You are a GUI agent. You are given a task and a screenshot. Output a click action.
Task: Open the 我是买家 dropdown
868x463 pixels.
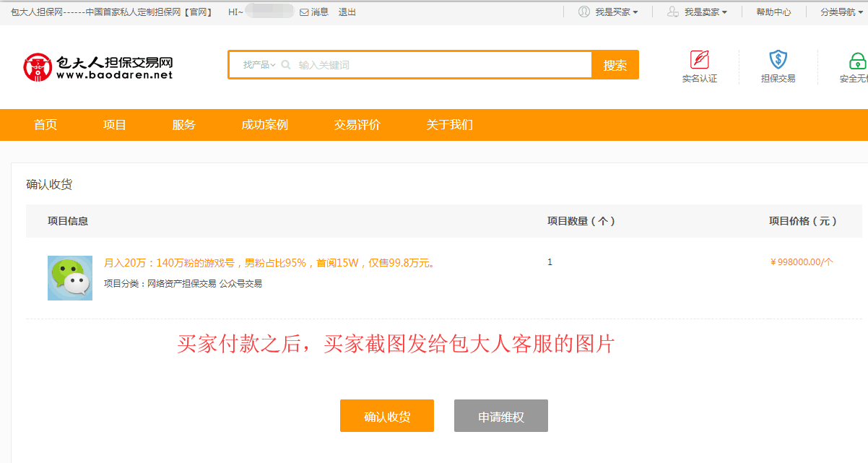(x=612, y=12)
